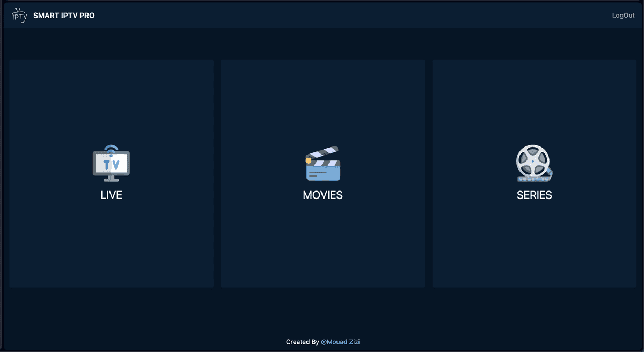Click the SMART IPTV PRO title

[x=64, y=16]
